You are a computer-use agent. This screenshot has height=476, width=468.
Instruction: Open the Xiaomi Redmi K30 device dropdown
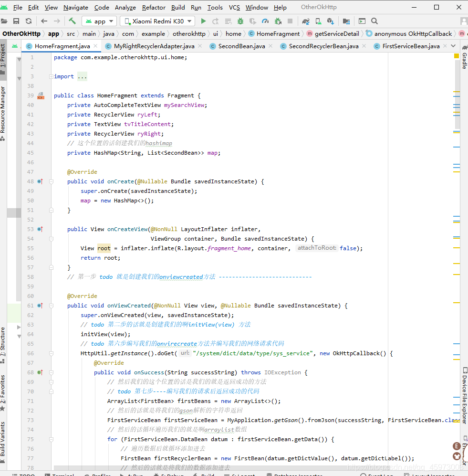(x=158, y=21)
